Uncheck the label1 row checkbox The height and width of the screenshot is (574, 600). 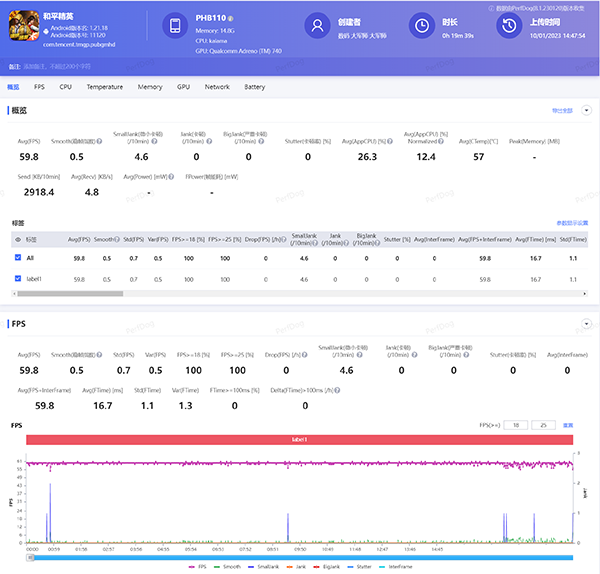tap(16, 279)
